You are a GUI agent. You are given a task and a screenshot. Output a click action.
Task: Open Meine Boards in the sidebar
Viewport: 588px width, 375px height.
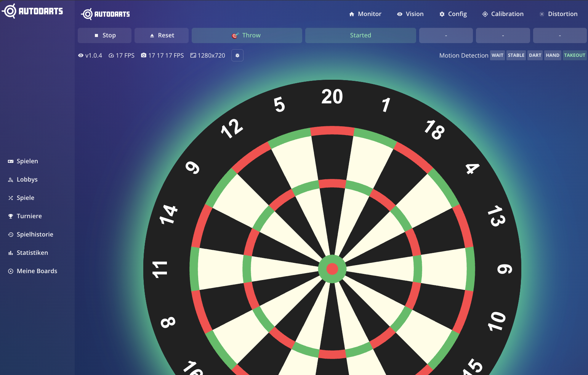point(37,271)
